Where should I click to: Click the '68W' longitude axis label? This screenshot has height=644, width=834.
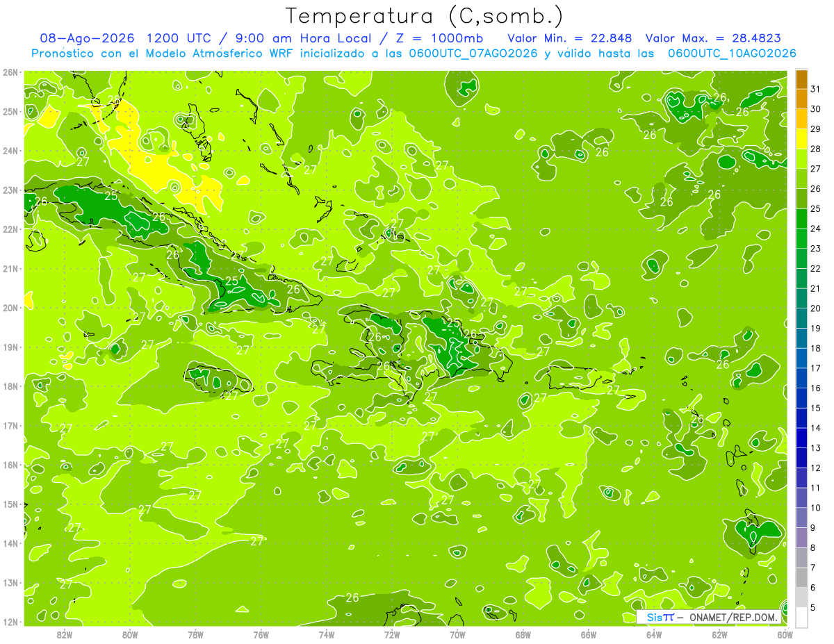pyautogui.click(x=523, y=635)
